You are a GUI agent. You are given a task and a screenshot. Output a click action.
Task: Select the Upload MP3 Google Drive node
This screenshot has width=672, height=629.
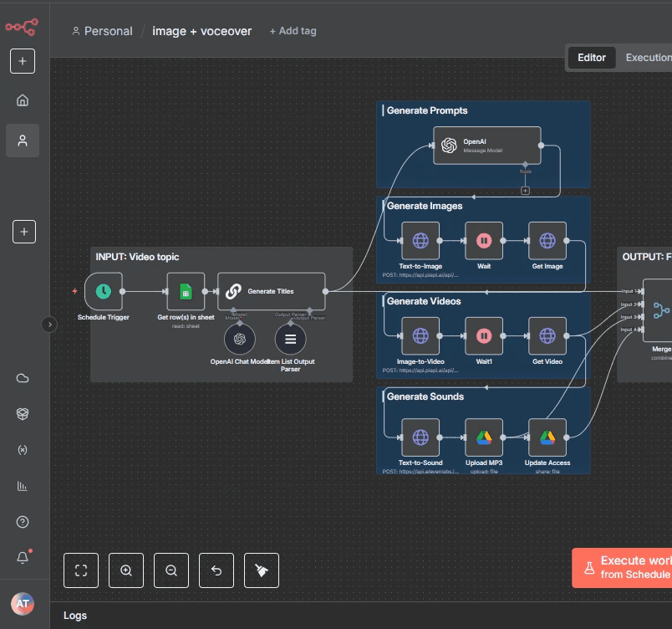pos(484,437)
